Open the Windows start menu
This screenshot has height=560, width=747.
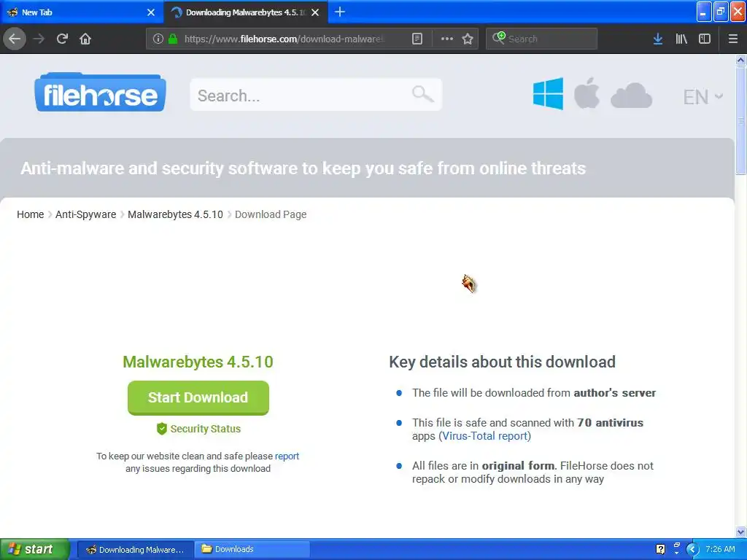pos(34,549)
